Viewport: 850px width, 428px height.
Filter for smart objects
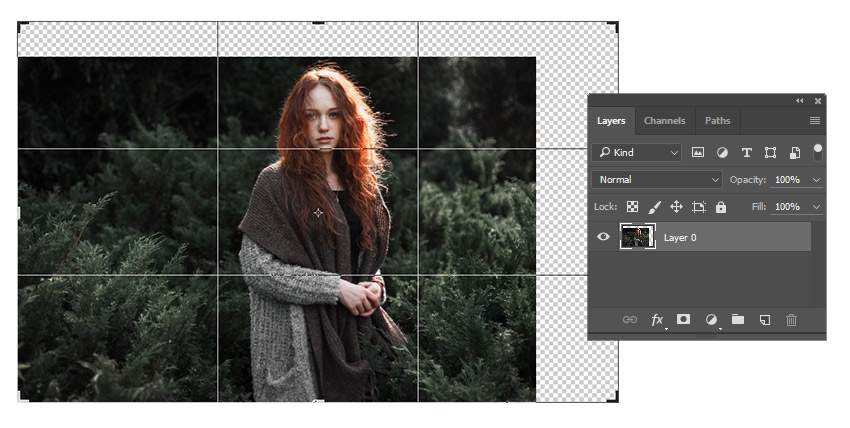point(795,153)
